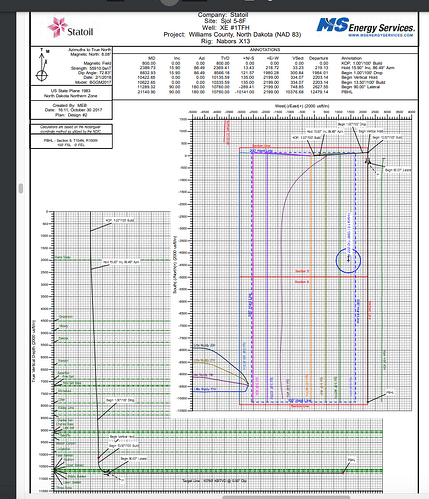Click the PBHL label in the plan view
Screen dimensions: 429x499
coord(390,393)
